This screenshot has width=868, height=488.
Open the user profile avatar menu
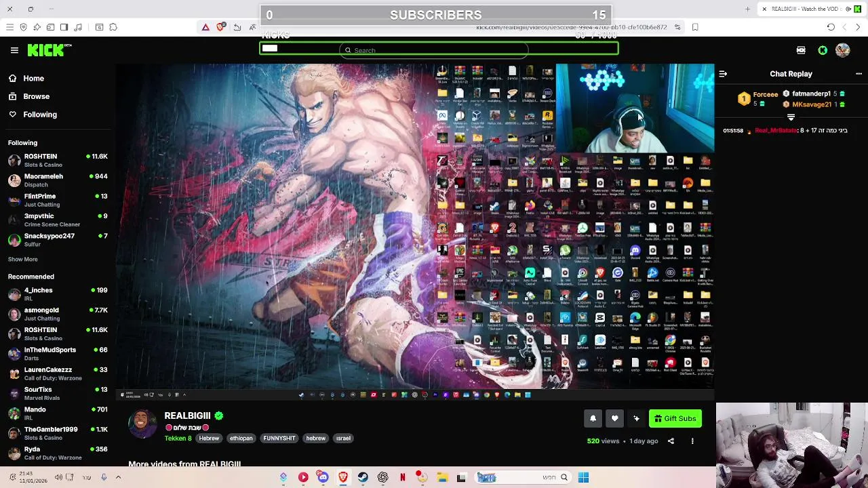tap(843, 50)
